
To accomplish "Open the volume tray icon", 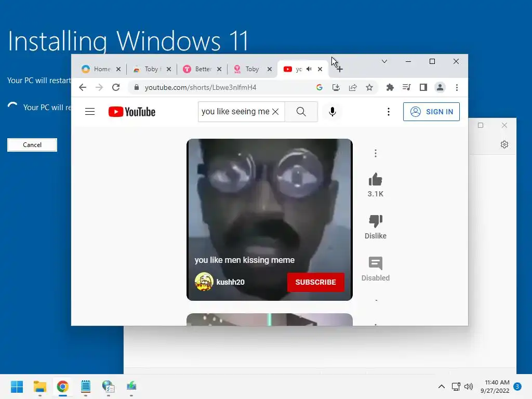I will [469, 387].
